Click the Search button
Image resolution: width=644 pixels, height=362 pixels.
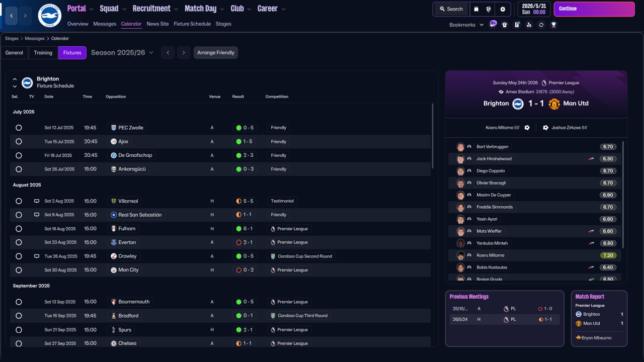451,9
